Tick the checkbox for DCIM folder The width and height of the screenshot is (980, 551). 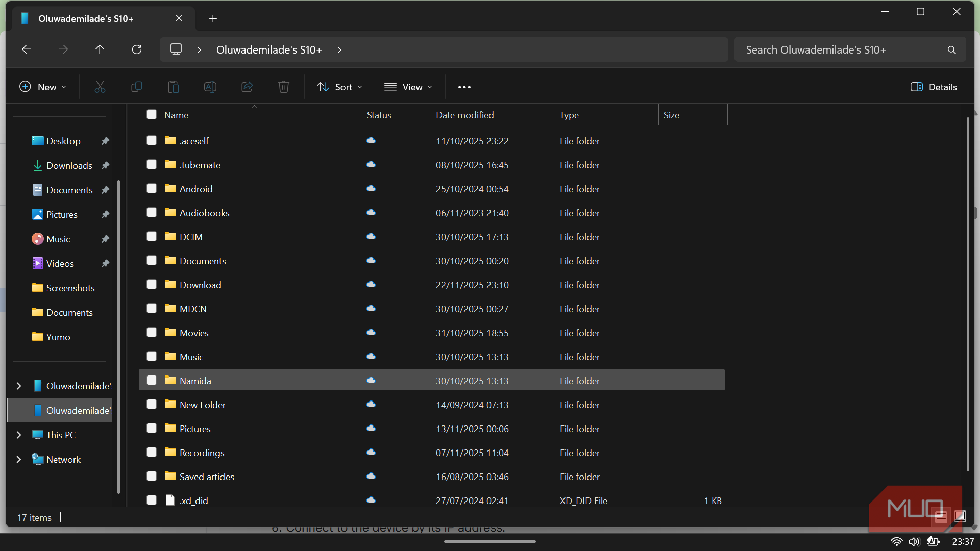coord(152,237)
